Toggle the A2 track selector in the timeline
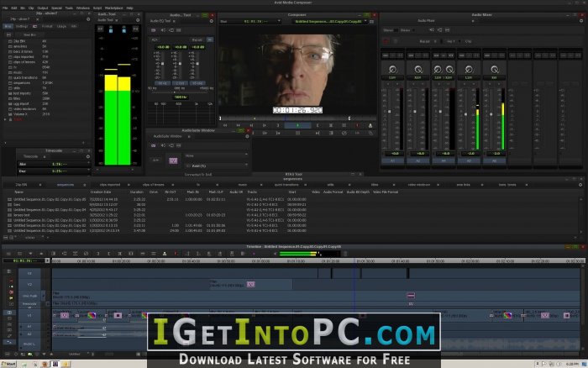The image size is (588, 368). pos(29,334)
